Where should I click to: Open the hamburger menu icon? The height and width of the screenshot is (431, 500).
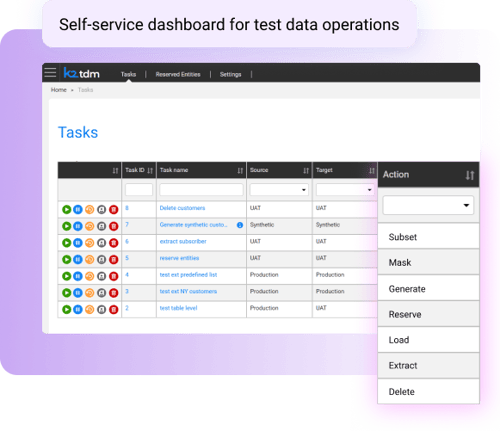(x=50, y=72)
